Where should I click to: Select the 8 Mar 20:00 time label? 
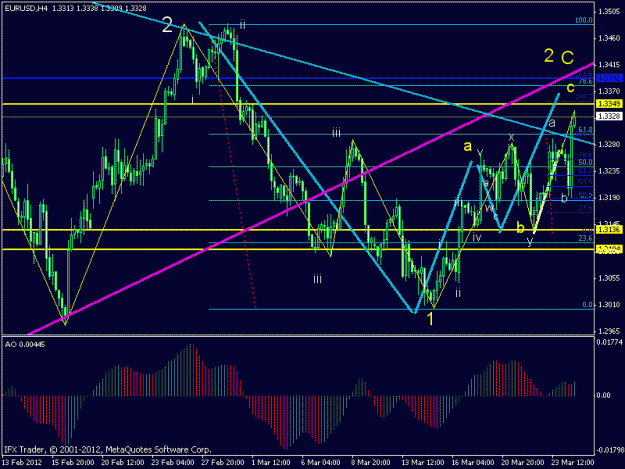tap(370, 463)
